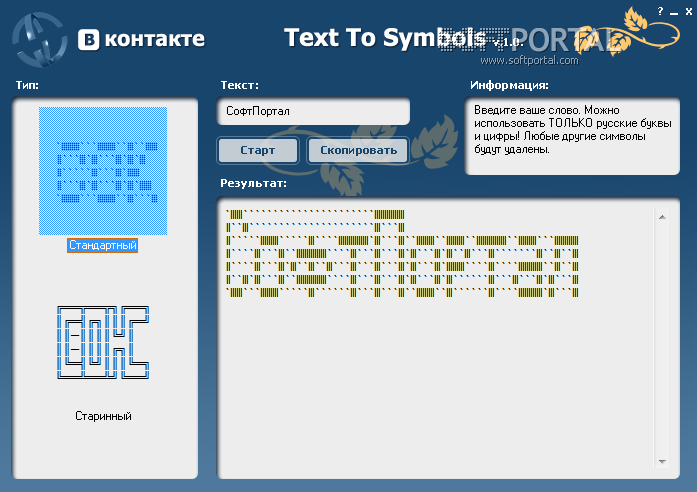Focus the Текст input field with СофтПортал

click(x=313, y=111)
